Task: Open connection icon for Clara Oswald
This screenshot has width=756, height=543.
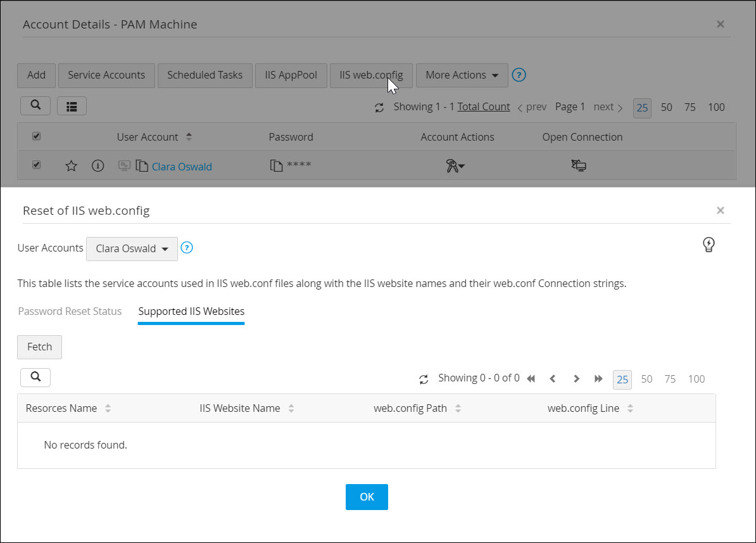Action: point(578,166)
